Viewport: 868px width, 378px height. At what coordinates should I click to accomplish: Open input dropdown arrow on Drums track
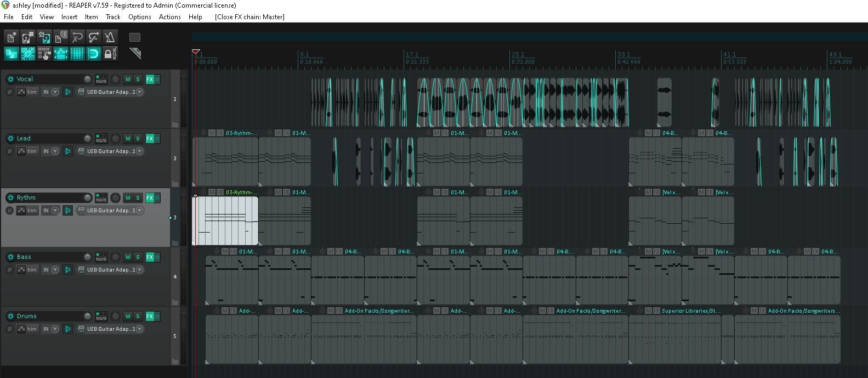[139, 329]
